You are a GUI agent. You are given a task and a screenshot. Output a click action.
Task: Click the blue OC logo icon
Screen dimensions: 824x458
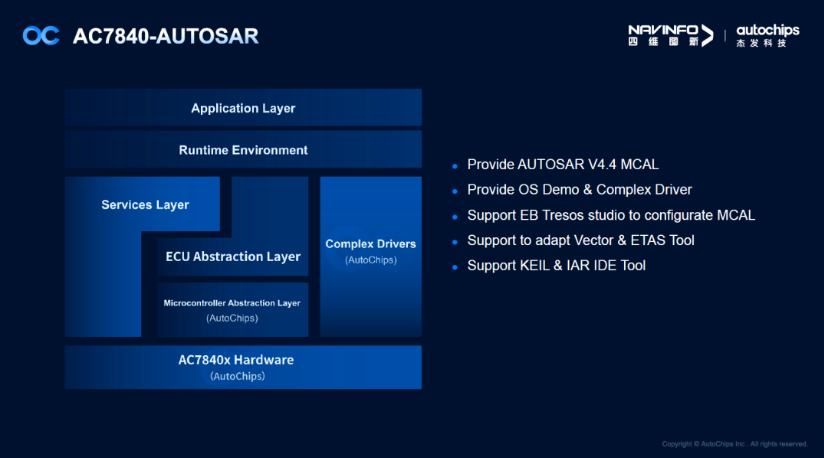(41, 36)
